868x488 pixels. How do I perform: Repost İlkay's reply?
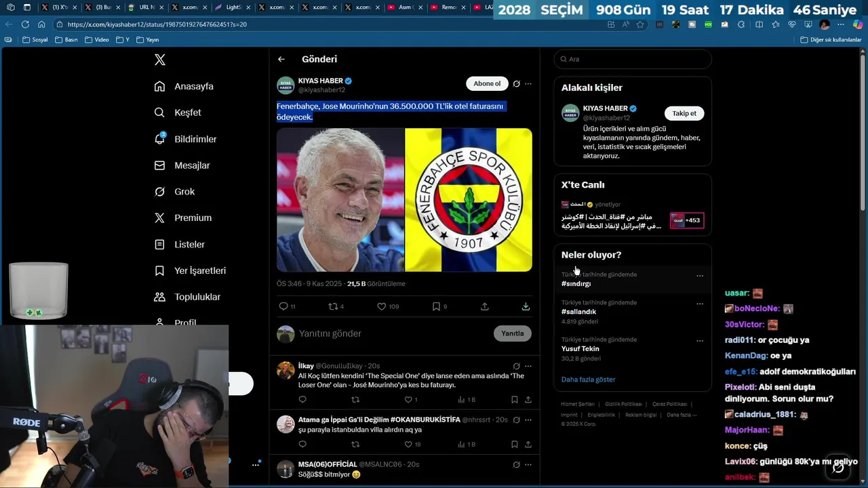(355, 400)
